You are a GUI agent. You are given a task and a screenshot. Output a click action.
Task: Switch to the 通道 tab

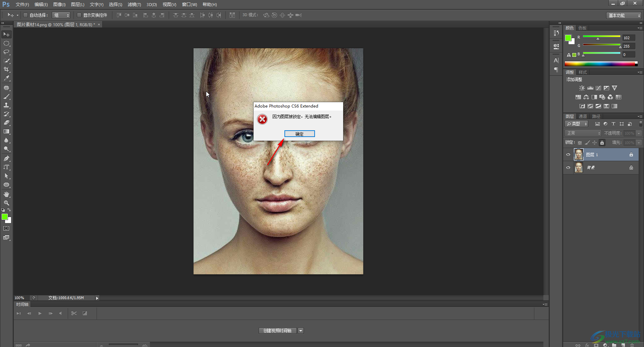point(583,117)
